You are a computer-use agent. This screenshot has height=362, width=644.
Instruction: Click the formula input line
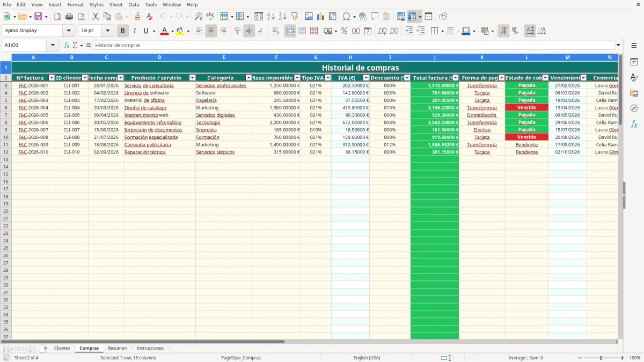click(x=354, y=46)
